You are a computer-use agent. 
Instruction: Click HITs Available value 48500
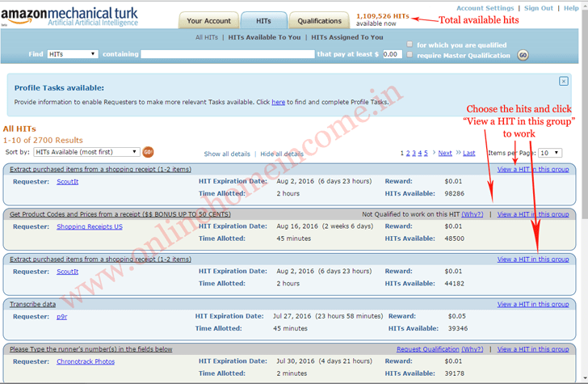(454, 238)
